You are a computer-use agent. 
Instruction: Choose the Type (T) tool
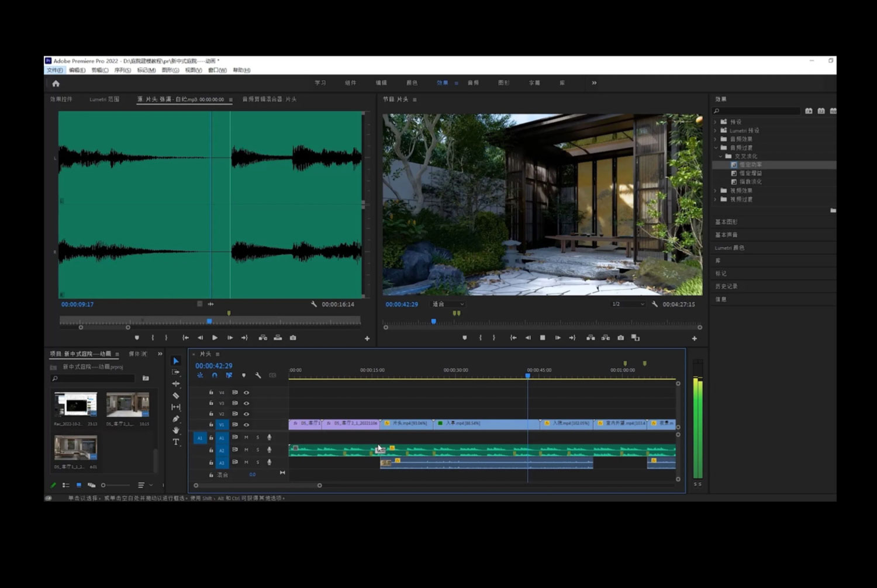coord(176,442)
